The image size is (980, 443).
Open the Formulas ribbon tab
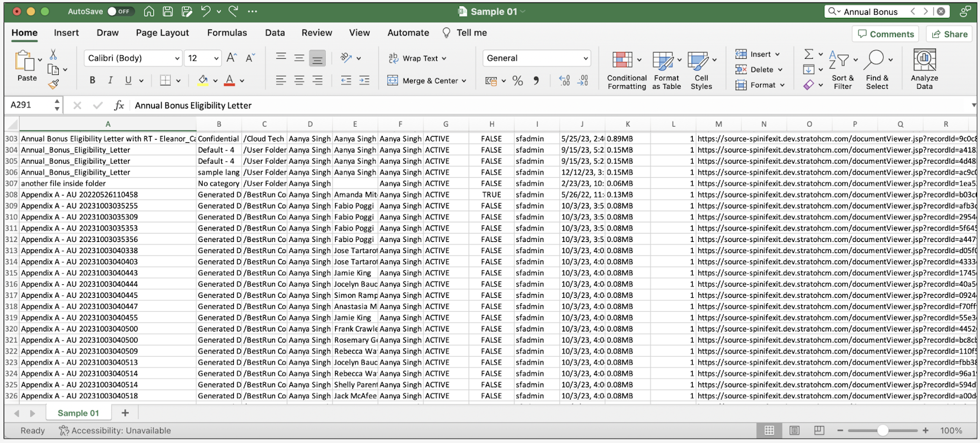pyautogui.click(x=227, y=33)
